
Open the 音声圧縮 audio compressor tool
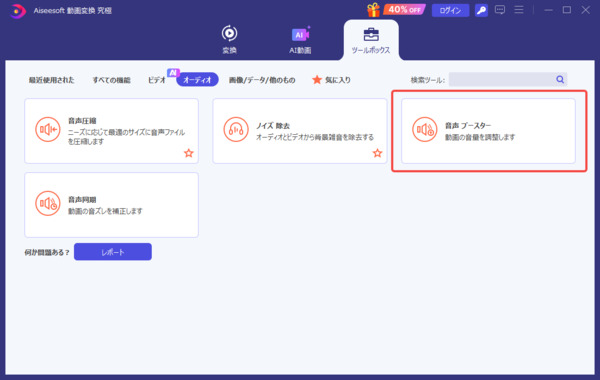[x=111, y=131]
